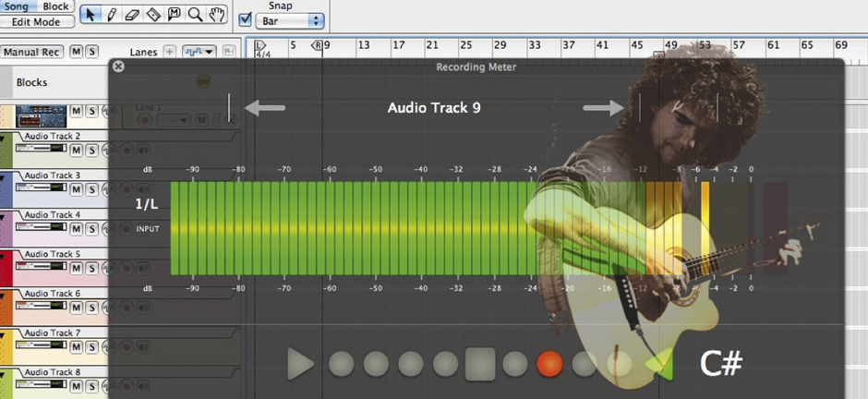Click the Manual Rec button
The width and height of the screenshot is (868, 399).
click(32, 52)
